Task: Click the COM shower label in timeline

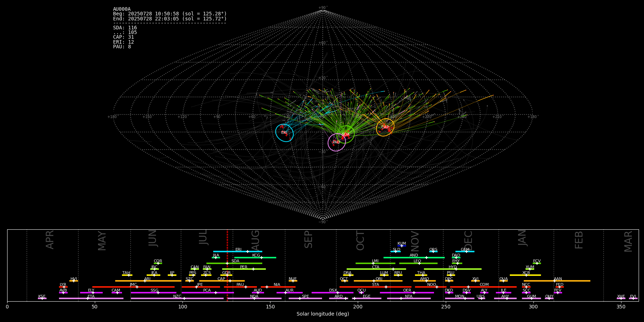Action: tap(484, 285)
